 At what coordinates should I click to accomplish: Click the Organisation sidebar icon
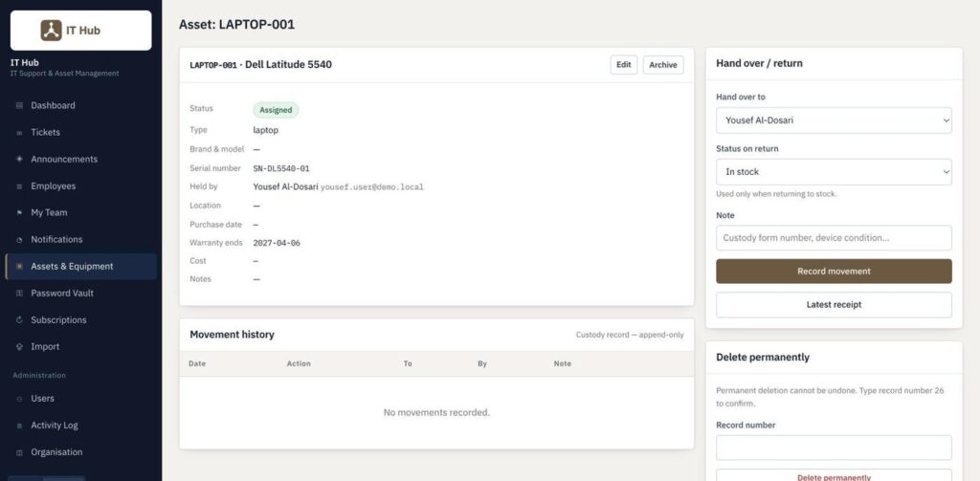coord(19,452)
